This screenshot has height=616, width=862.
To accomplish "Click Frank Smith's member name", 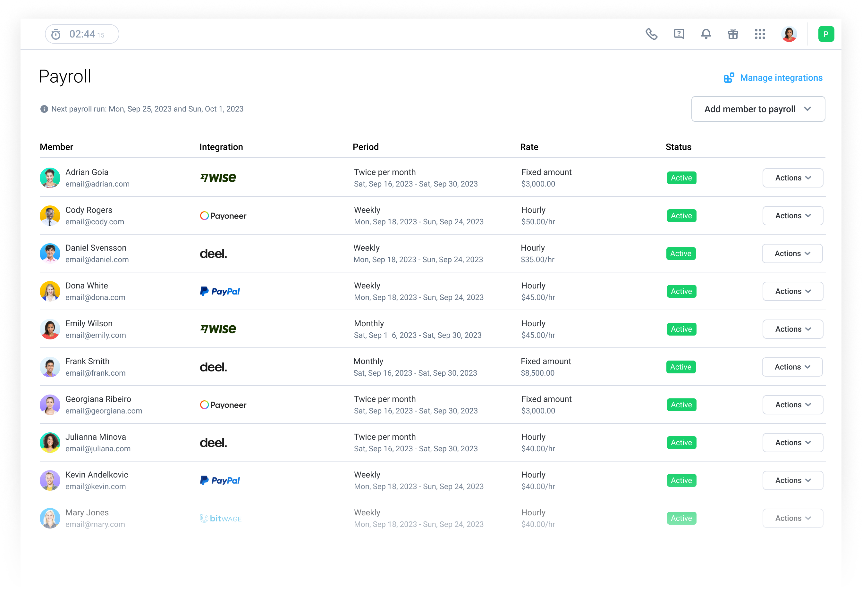I will pyautogui.click(x=87, y=362).
